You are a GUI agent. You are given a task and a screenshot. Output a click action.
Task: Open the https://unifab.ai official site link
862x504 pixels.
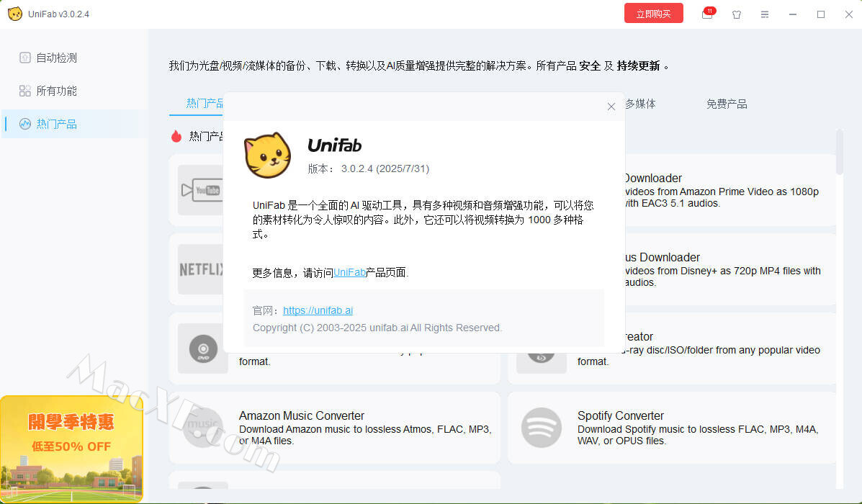pos(318,310)
